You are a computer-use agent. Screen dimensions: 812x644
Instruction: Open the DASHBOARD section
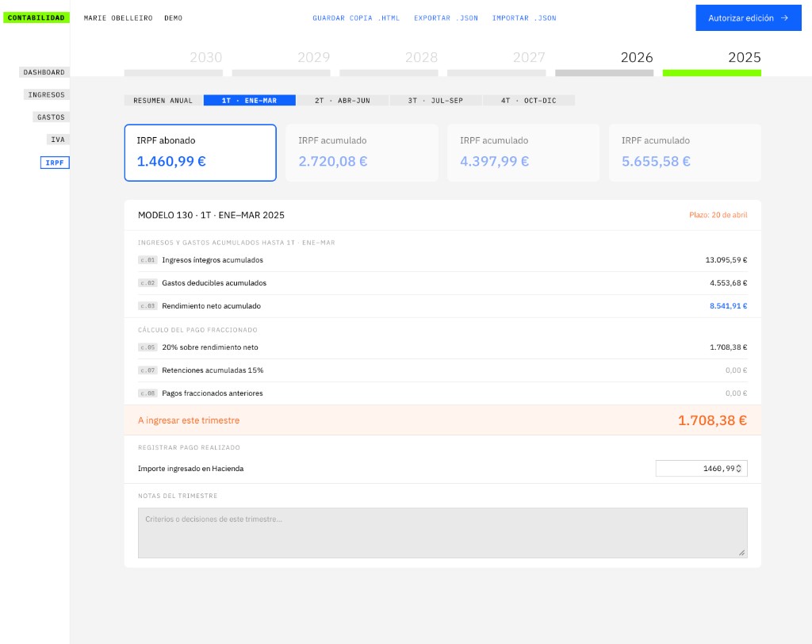pos(44,72)
